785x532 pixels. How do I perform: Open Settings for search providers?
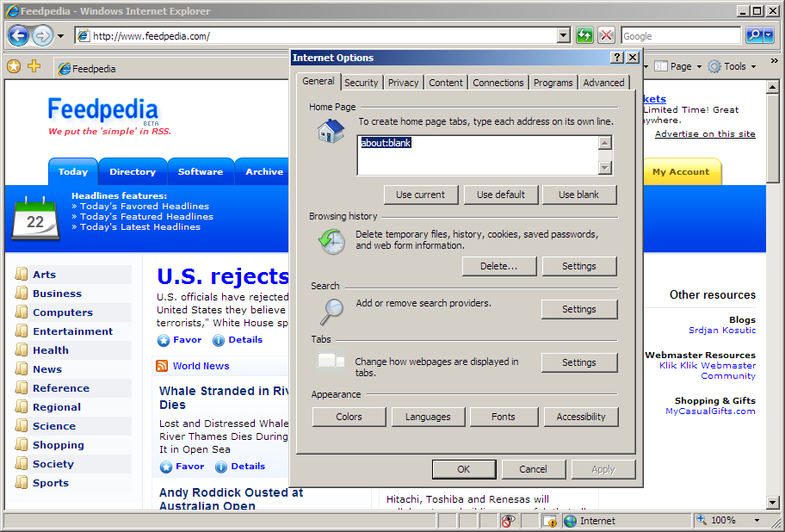pyautogui.click(x=579, y=309)
